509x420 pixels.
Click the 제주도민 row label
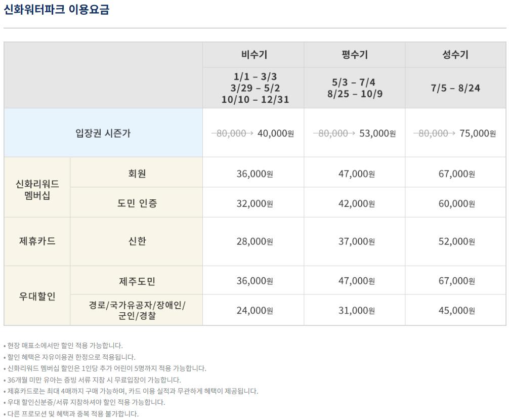[137, 281]
